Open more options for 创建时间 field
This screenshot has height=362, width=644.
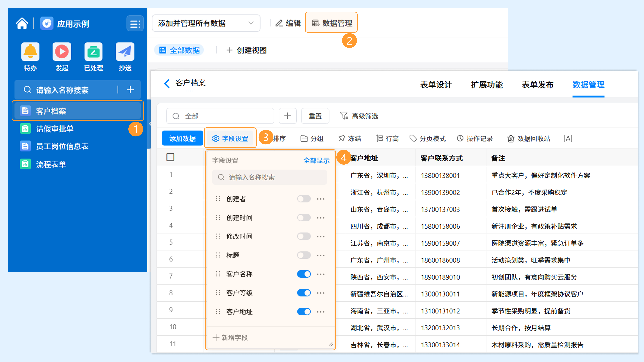click(x=320, y=218)
